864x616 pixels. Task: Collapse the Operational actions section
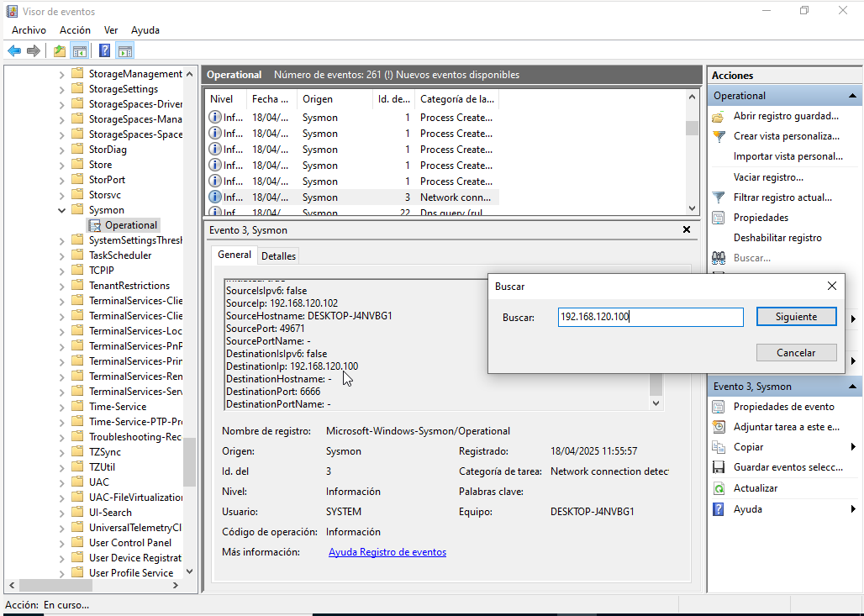click(852, 96)
